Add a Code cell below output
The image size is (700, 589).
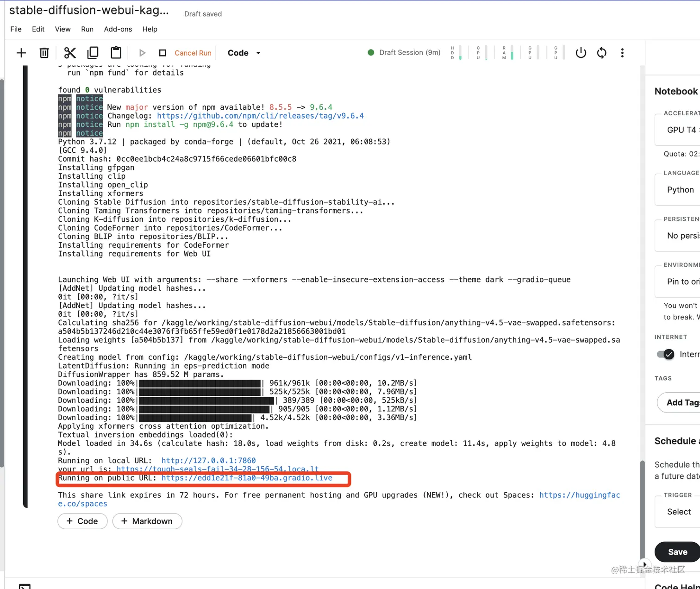tap(82, 521)
